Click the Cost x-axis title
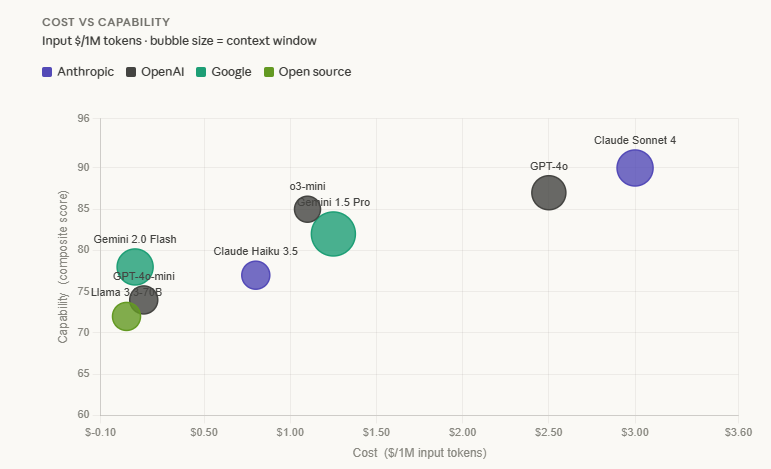 pyautogui.click(x=420, y=453)
